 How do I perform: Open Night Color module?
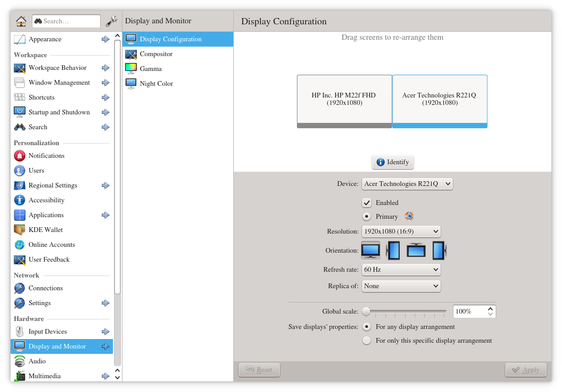[x=178, y=83]
